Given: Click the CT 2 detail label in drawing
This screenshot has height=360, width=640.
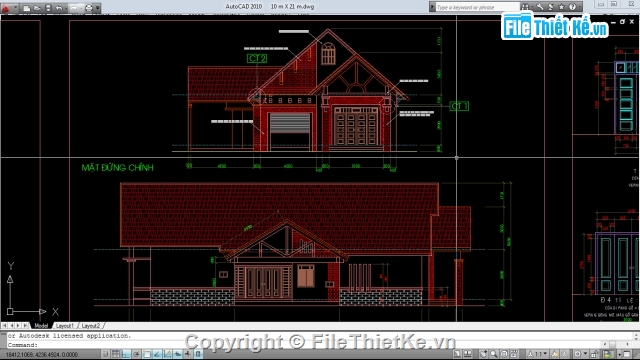Looking at the screenshot, I should click(257, 59).
